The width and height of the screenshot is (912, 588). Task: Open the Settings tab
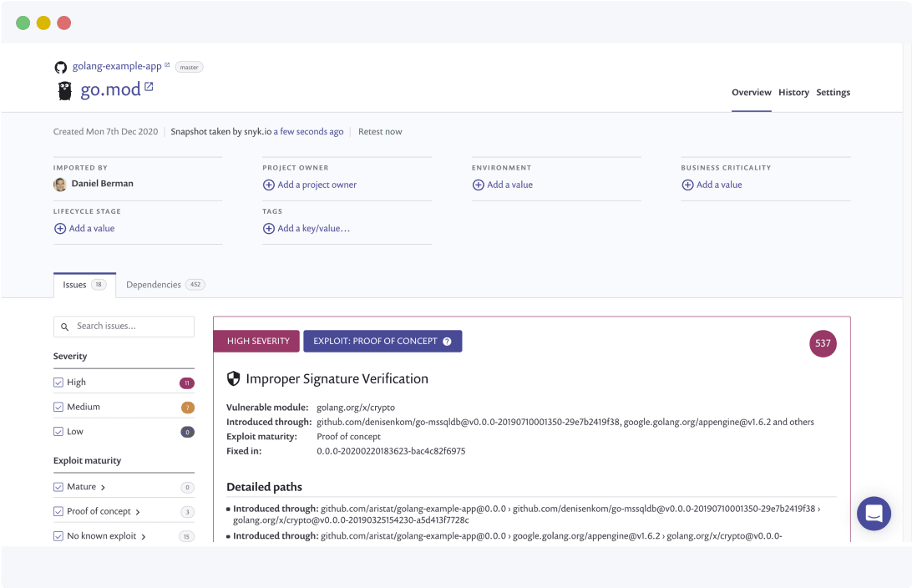pyautogui.click(x=833, y=93)
